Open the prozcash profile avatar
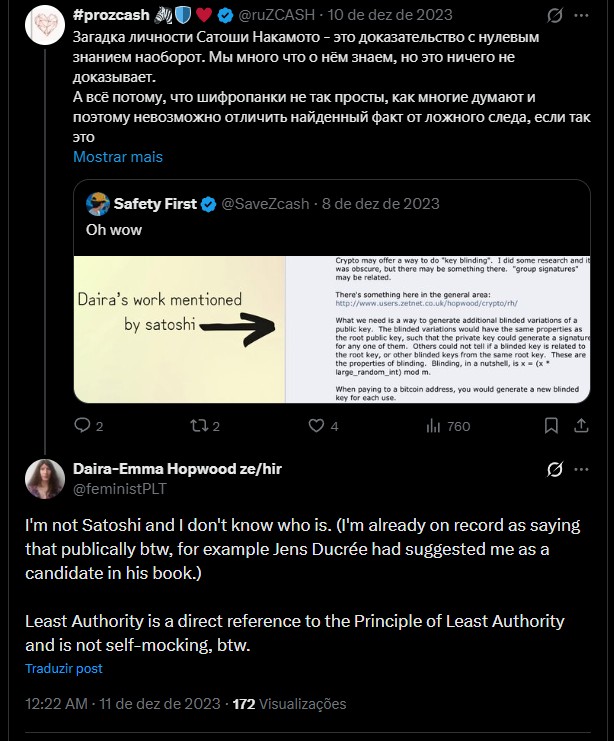Screen dimensions: 614x741 [43, 24]
